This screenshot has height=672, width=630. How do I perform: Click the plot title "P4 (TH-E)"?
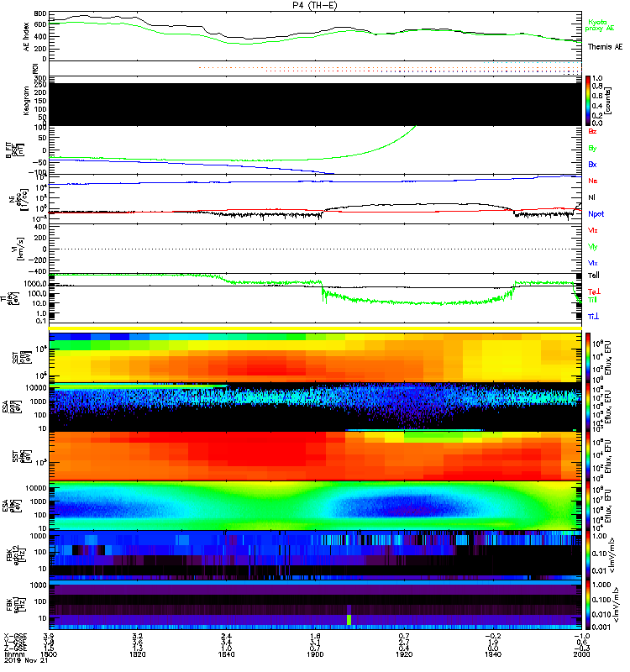point(314,6)
